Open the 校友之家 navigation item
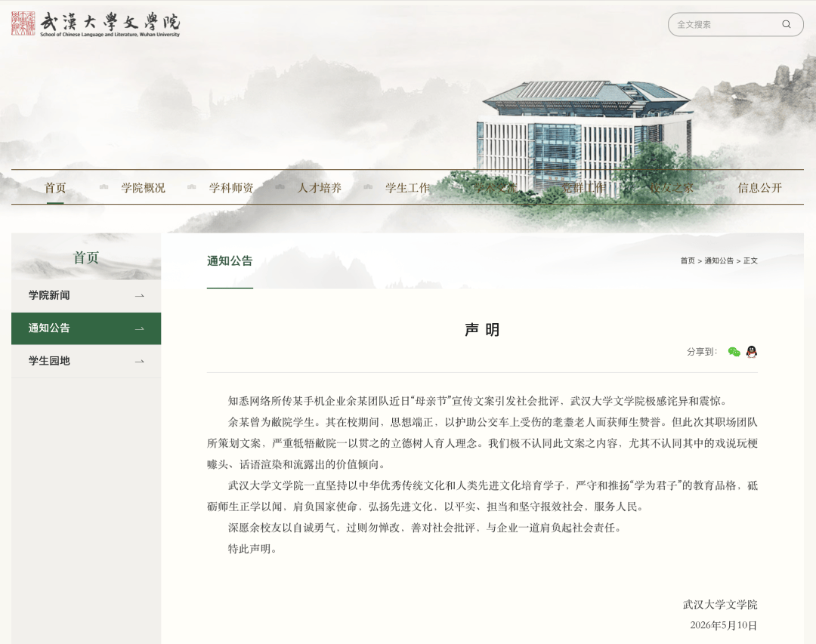This screenshot has height=644, width=816. click(672, 188)
